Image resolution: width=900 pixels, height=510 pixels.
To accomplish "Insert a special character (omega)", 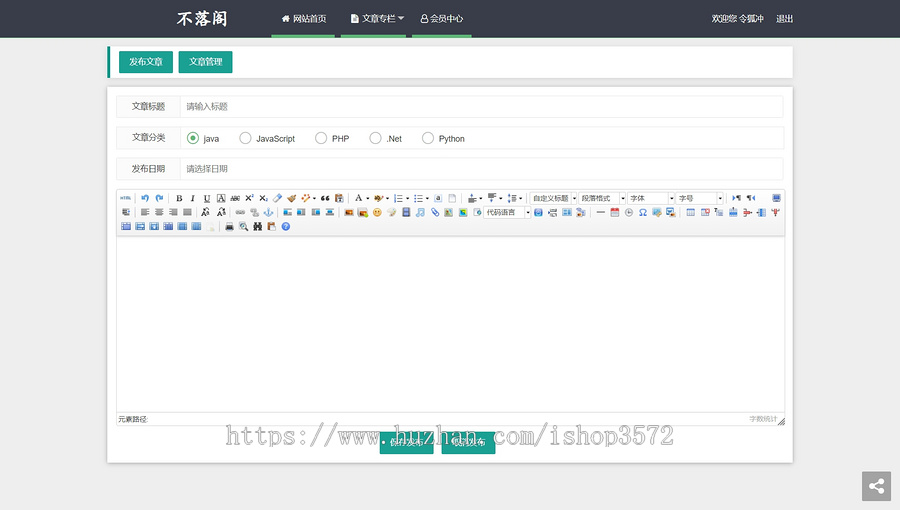I will [643, 212].
